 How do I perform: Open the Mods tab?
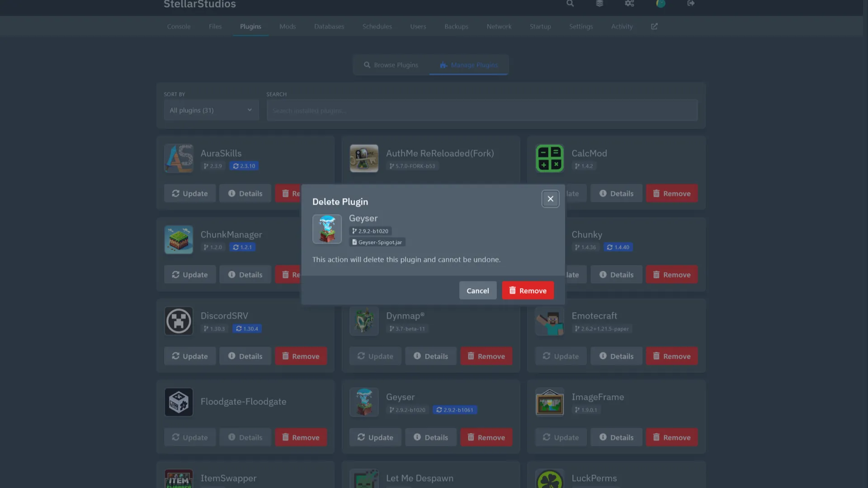pyautogui.click(x=288, y=27)
